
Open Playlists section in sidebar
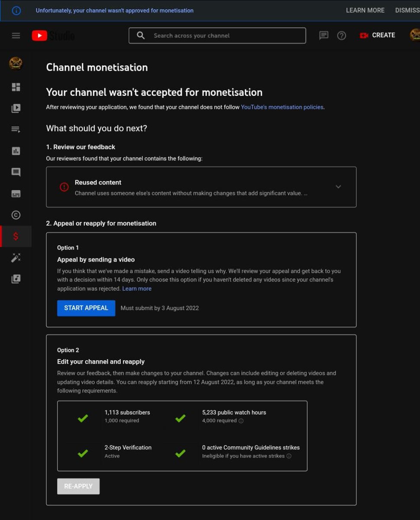[16, 130]
